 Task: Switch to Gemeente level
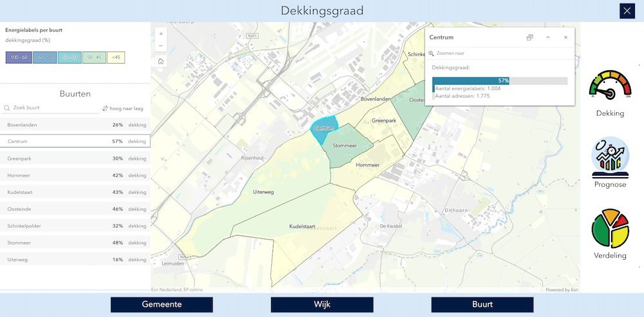(162, 305)
